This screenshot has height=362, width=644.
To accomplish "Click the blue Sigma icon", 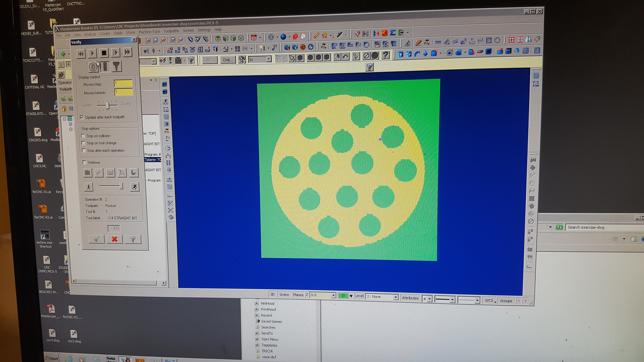I will (x=393, y=33).
